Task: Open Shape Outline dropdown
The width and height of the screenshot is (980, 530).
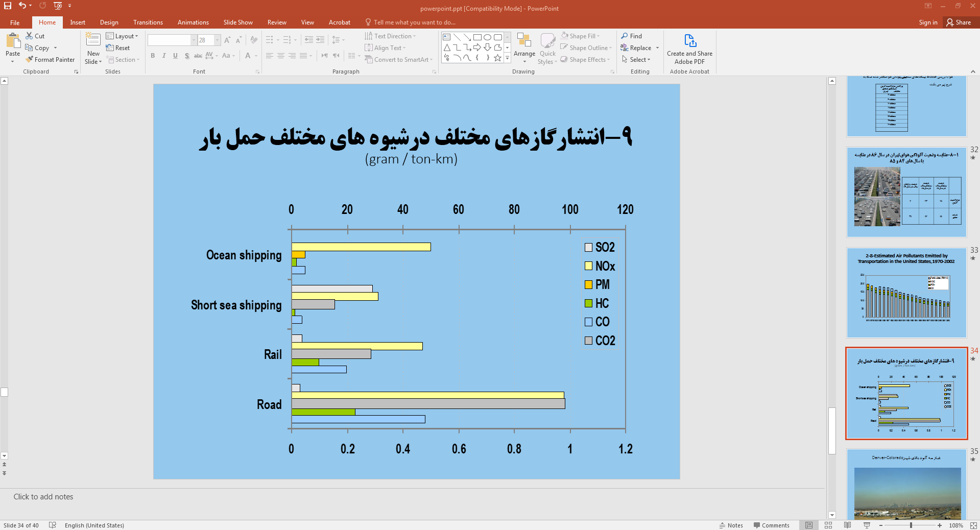Action: [586, 47]
